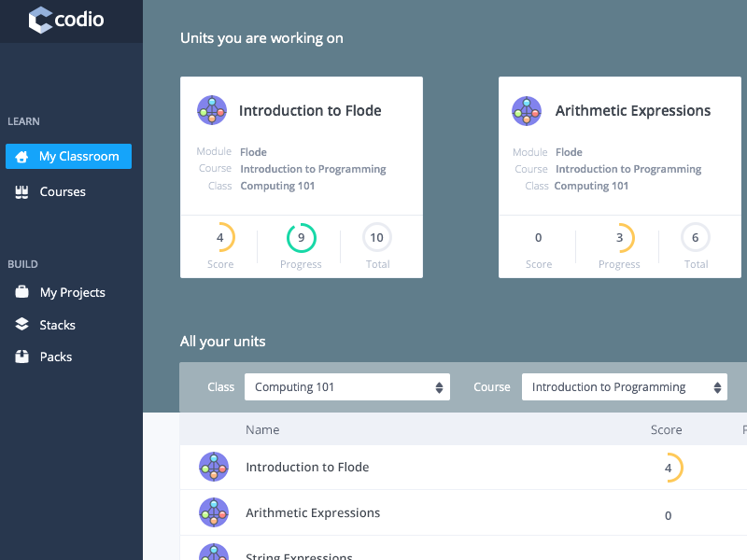Viewport: 747px width, 560px height.
Task: Click Total ring 10 on Flode card
Action: [377, 237]
